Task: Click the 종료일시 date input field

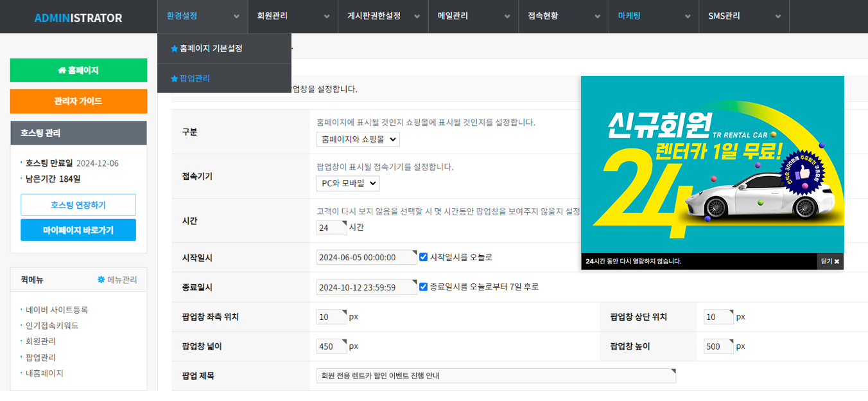Action: click(367, 287)
